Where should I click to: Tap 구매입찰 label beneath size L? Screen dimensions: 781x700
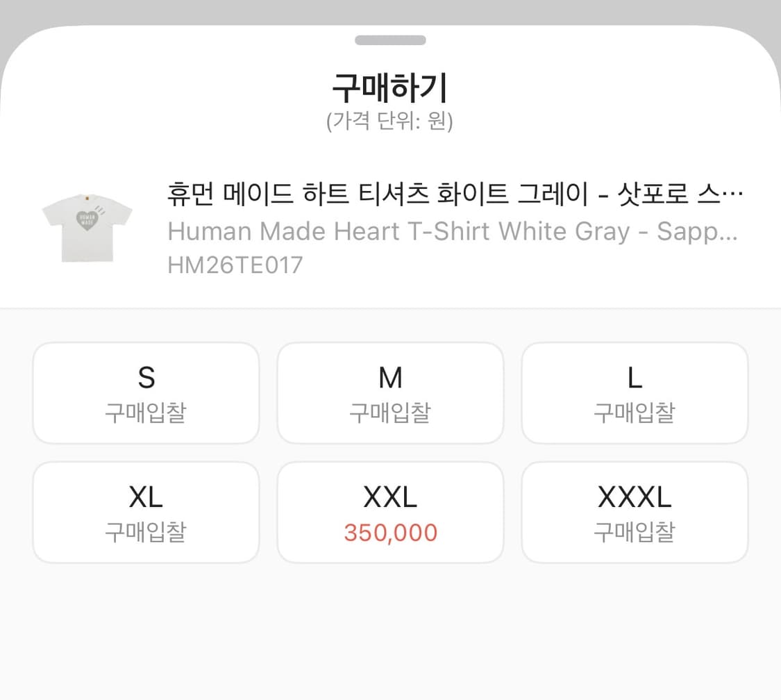(x=635, y=413)
